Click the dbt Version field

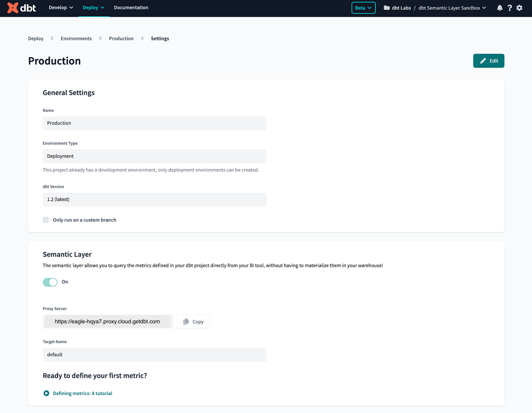pos(154,200)
